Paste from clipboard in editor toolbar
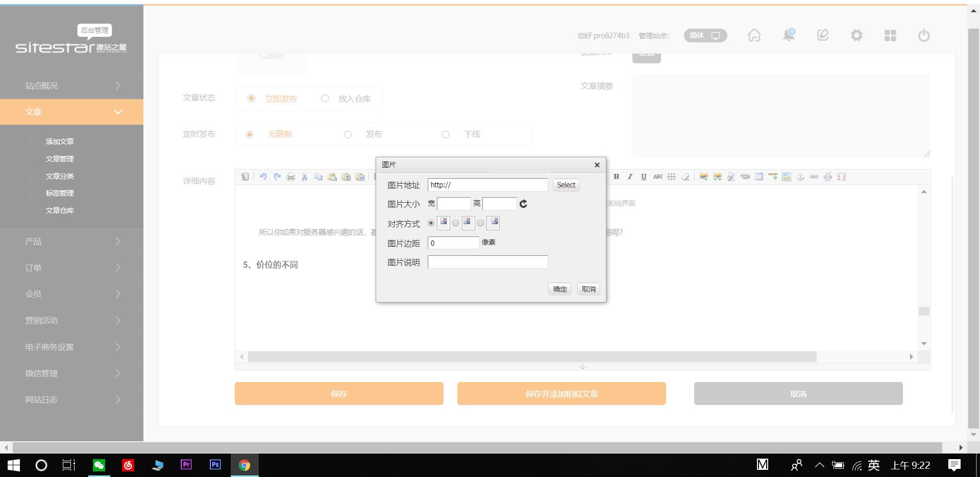Image resolution: width=980 pixels, height=477 pixels. (x=332, y=177)
